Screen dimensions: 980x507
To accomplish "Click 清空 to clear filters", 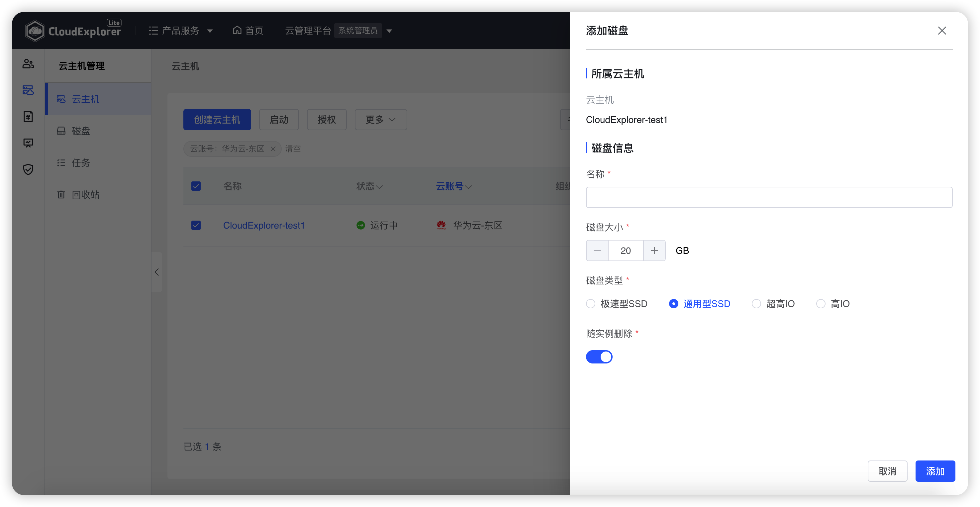I will click(293, 149).
